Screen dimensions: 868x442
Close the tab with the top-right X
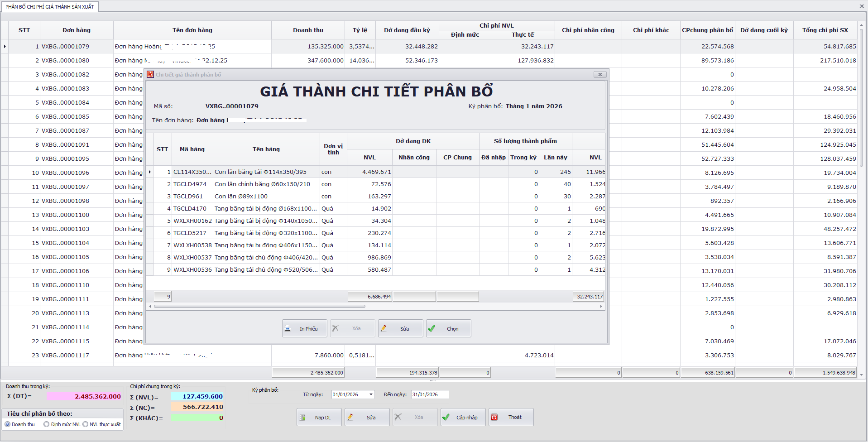(862, 6)
